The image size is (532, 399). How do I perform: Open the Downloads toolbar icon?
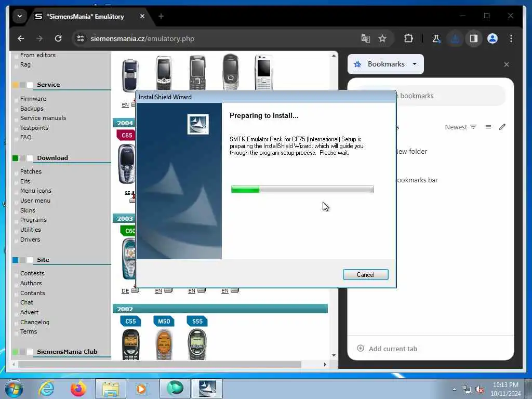(455, 38)
